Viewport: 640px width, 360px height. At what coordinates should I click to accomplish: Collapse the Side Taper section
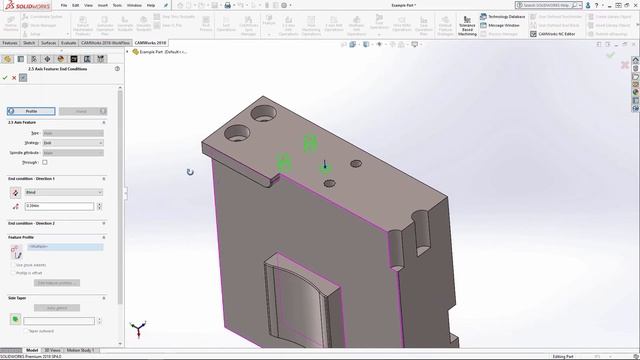(104, 298)
